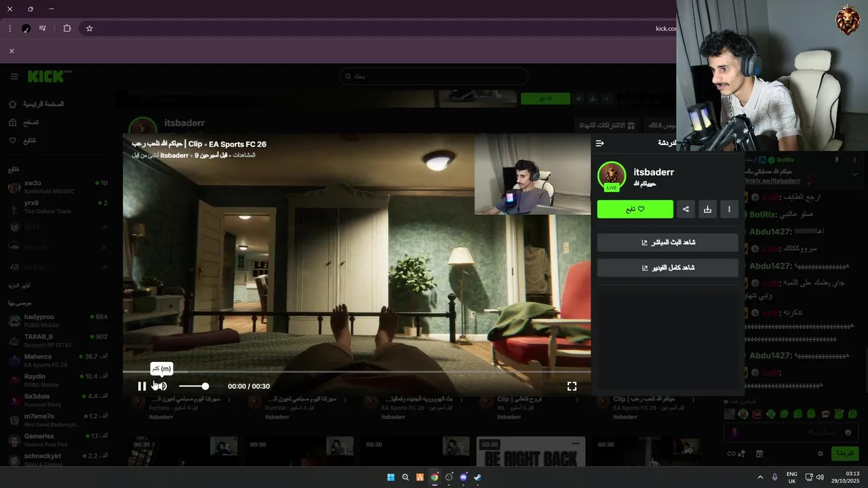
Task: Close the purple browser notification bar
Action: coord(12,51)
